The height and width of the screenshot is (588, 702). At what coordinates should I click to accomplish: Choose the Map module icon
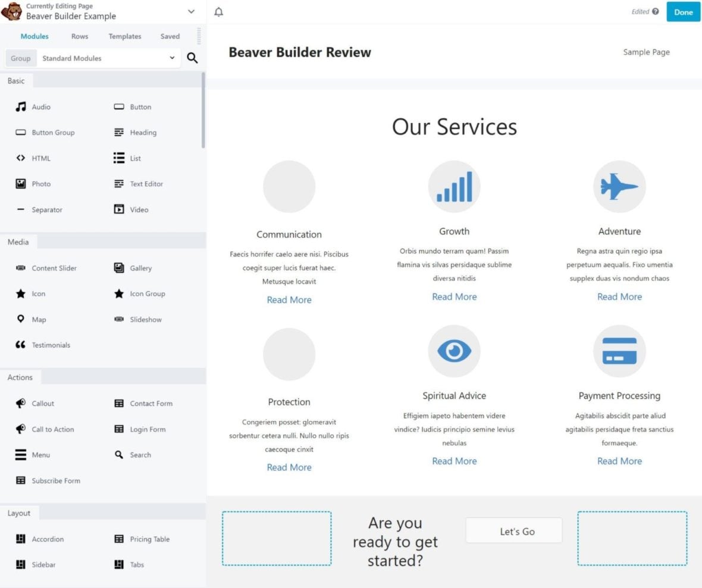point(20,319)
